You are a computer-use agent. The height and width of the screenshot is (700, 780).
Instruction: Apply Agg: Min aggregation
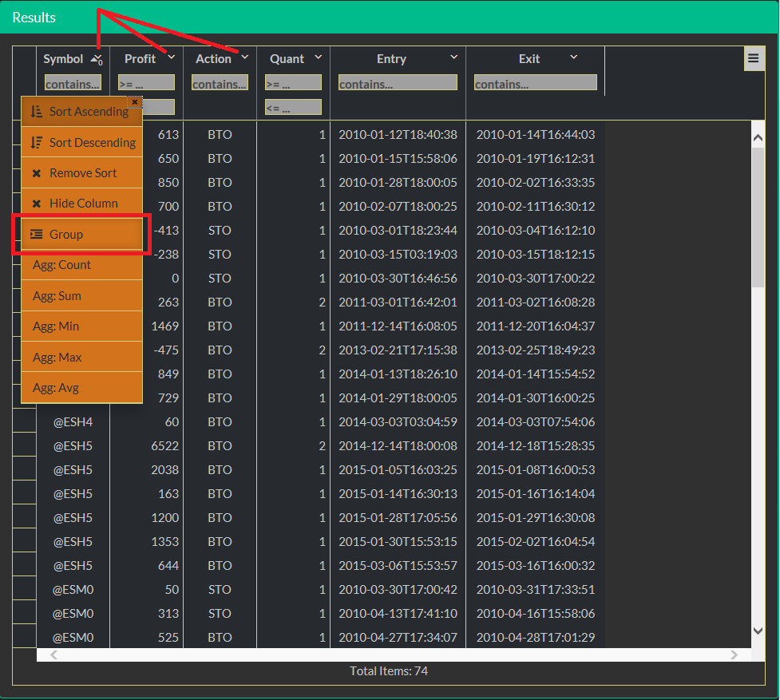[x=82, y=326]
